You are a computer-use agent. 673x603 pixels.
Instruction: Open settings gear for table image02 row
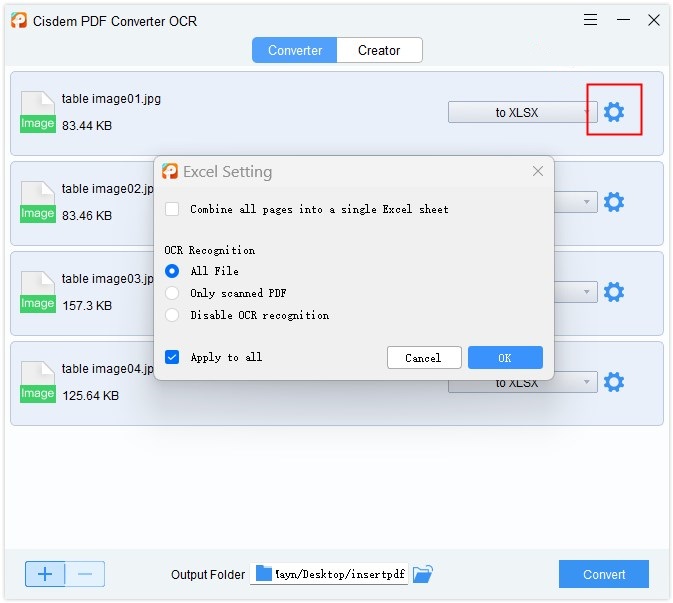pos(613,202)
